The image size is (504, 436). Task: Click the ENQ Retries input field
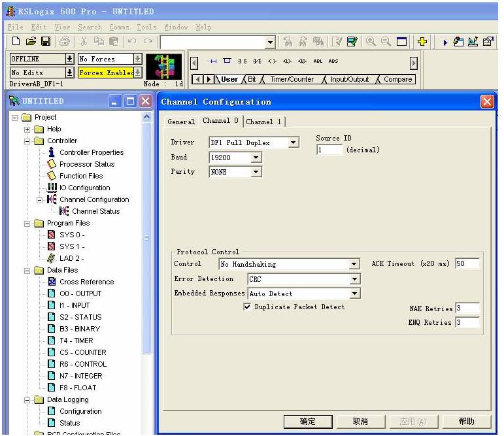[467, 322]
